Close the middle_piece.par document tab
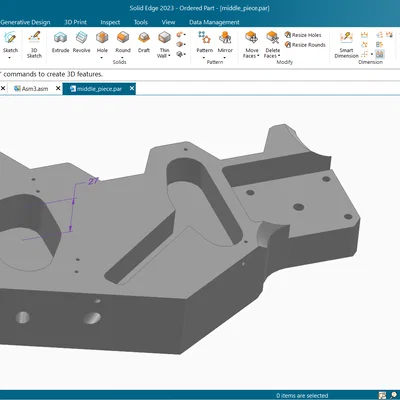This screenshot has width=400, height=400. pyautogui.click(x=132, y=88)
